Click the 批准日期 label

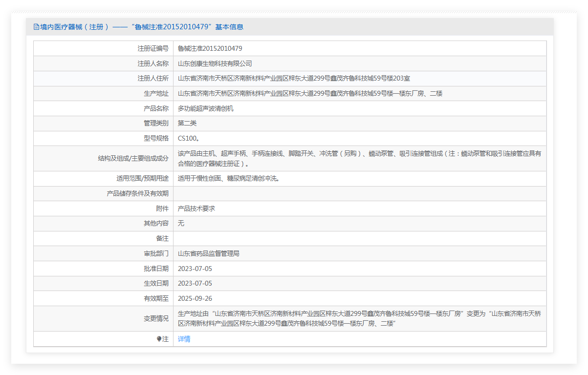tap(156, 269)
